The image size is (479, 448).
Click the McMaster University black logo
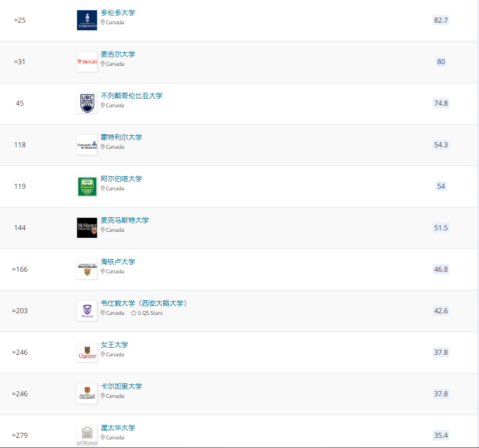(87, 228)
